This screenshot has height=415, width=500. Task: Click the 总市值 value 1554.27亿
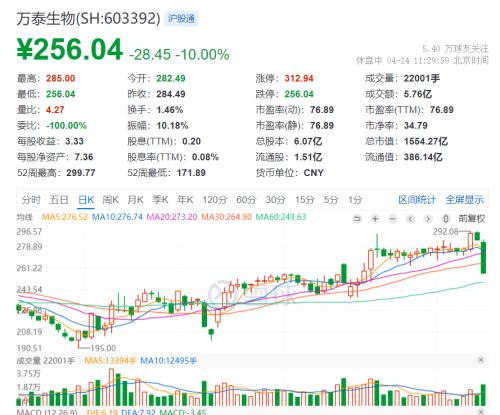pyautogui.click(x=426, y=141)
